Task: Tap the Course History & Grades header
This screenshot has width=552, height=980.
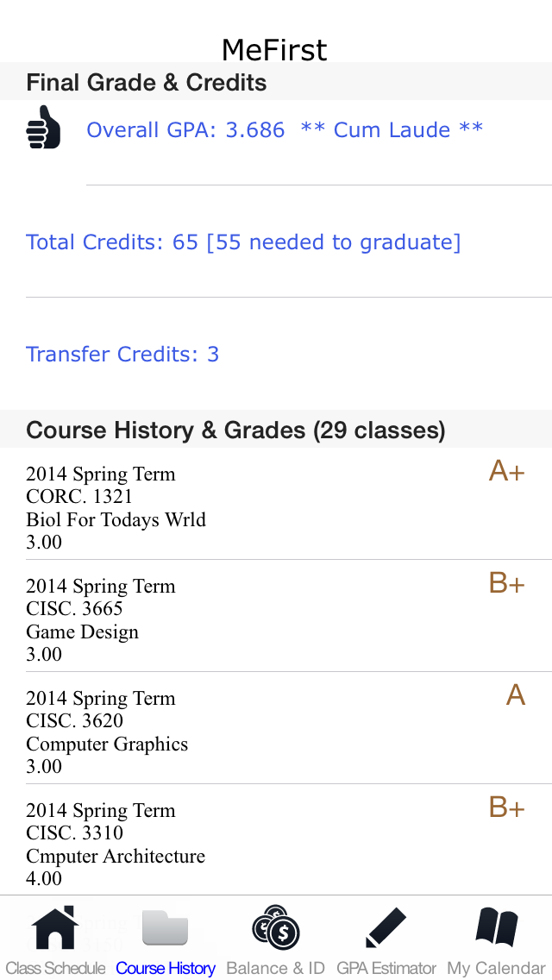Action: (x=235, y=430)
